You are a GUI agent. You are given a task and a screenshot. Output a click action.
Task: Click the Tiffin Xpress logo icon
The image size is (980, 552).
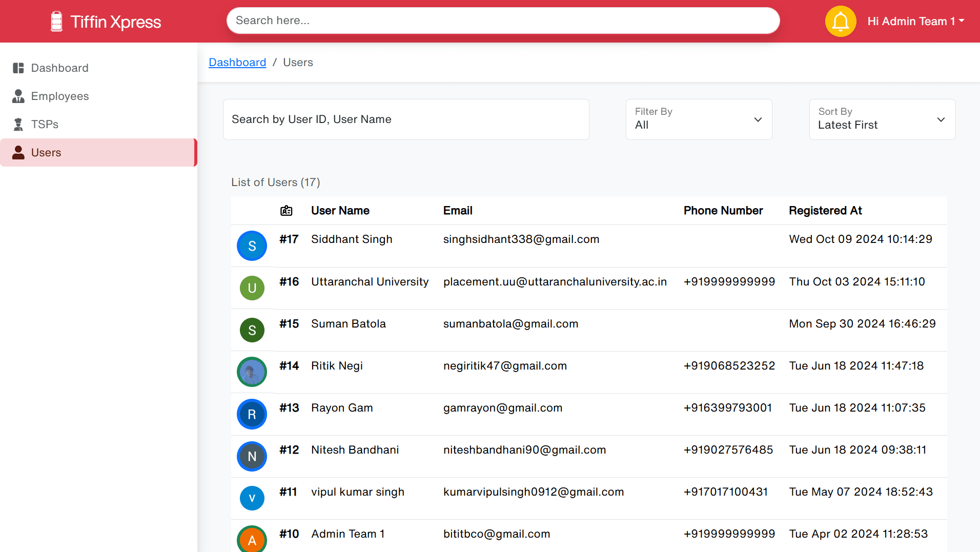pos(56,22)
